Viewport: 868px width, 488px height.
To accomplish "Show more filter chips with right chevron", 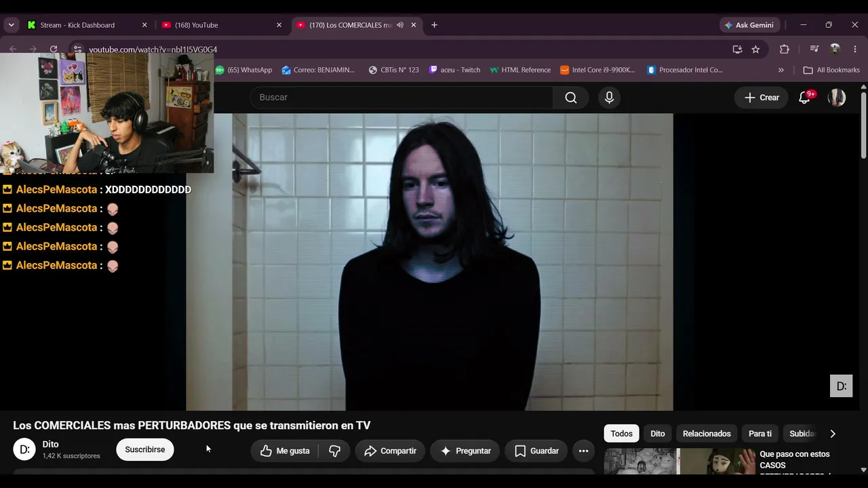I will [x=833, y=434].
